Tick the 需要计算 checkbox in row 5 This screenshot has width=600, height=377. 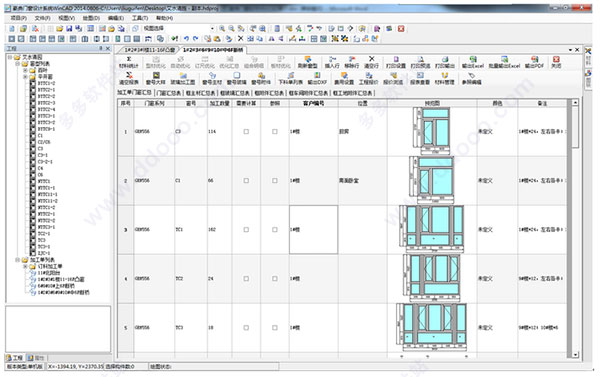tap(246, 328)
